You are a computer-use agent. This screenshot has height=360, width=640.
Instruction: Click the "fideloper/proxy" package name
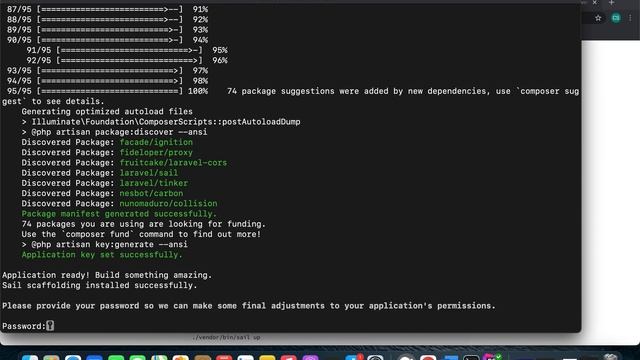coord(156,152)
